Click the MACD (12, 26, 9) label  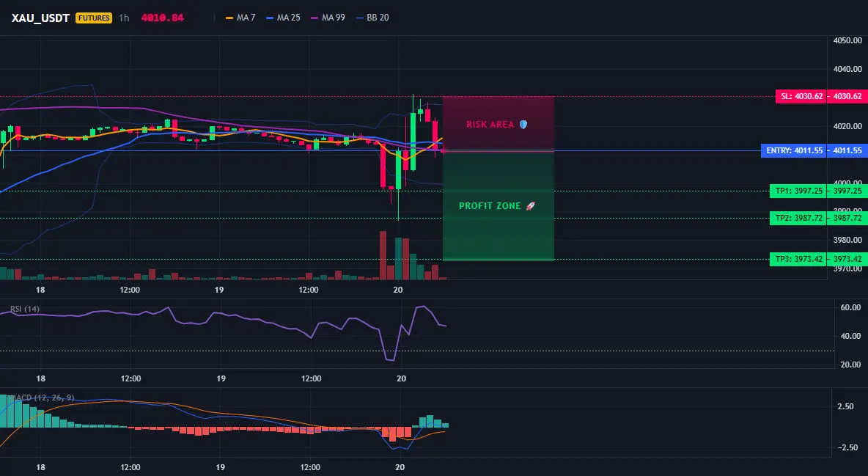click(x=43, y=398)
